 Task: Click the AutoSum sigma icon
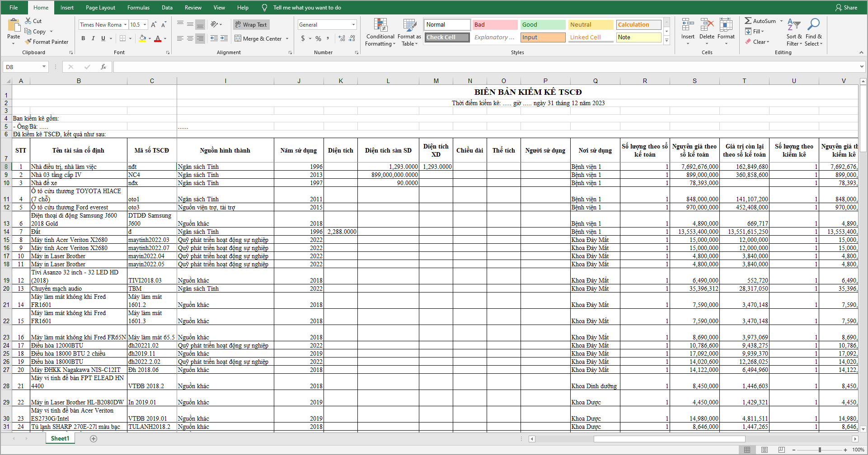tap(748, 21)
